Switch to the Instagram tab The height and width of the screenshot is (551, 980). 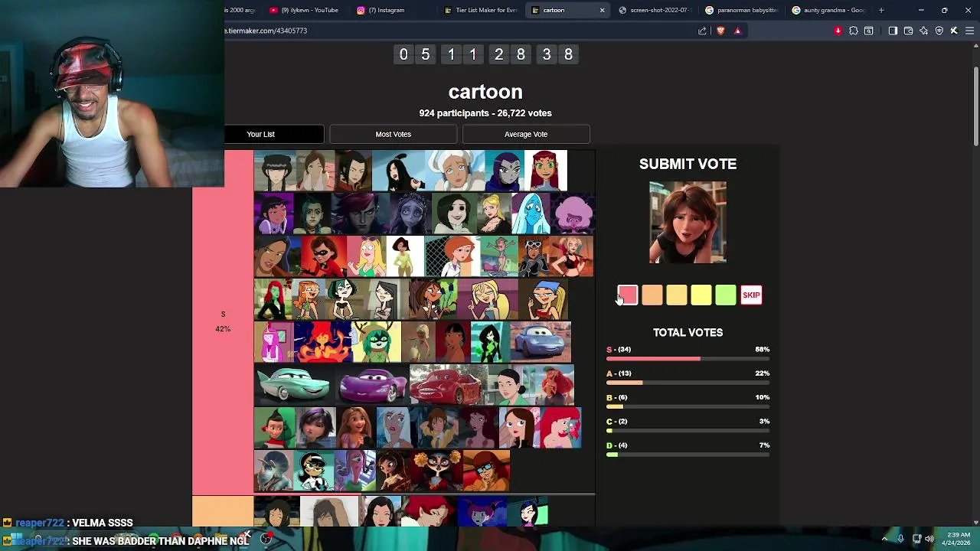392,10
